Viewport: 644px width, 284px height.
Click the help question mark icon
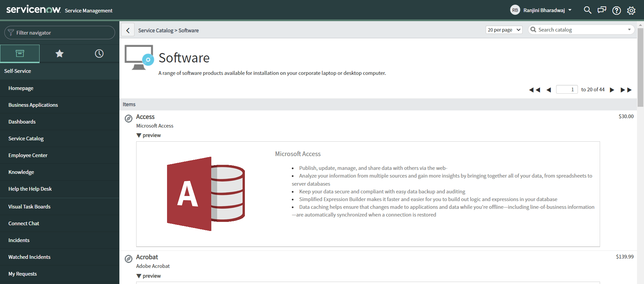pyautogui.click(x=616, y=10)
